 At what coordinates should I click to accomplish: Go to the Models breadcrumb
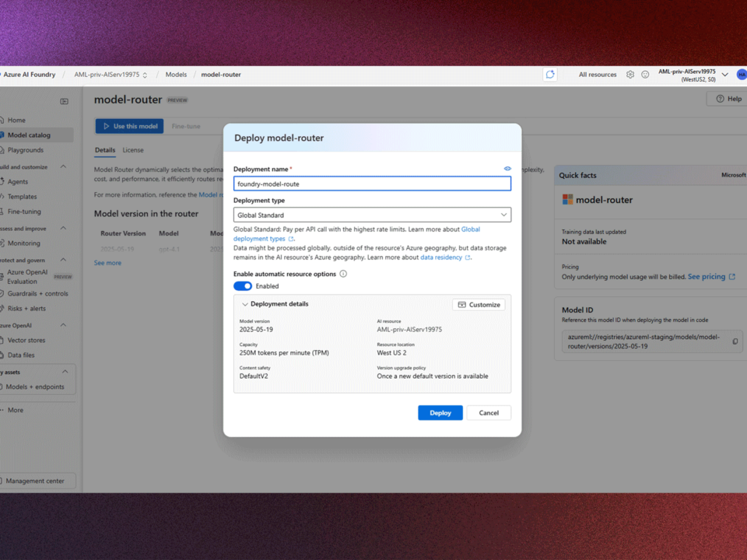176,75
